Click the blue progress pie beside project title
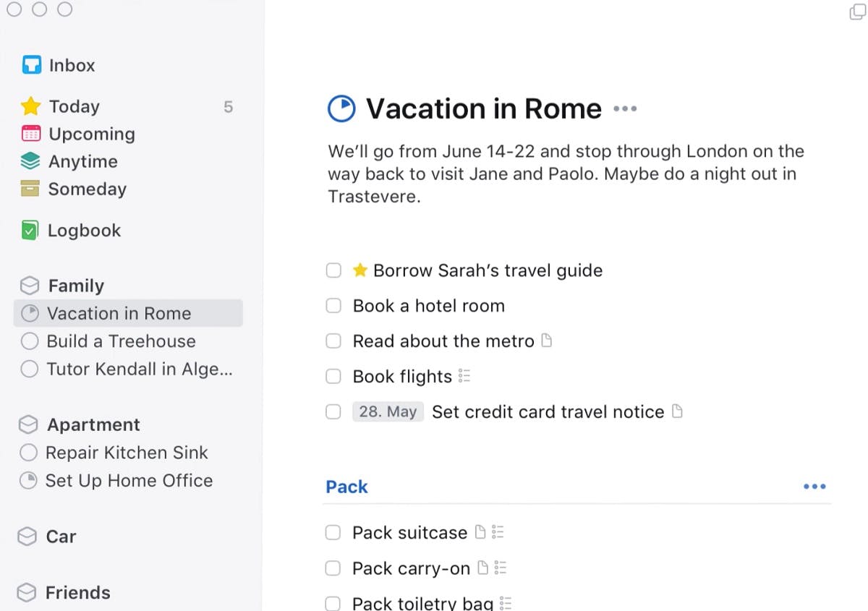 coord(341,109)
